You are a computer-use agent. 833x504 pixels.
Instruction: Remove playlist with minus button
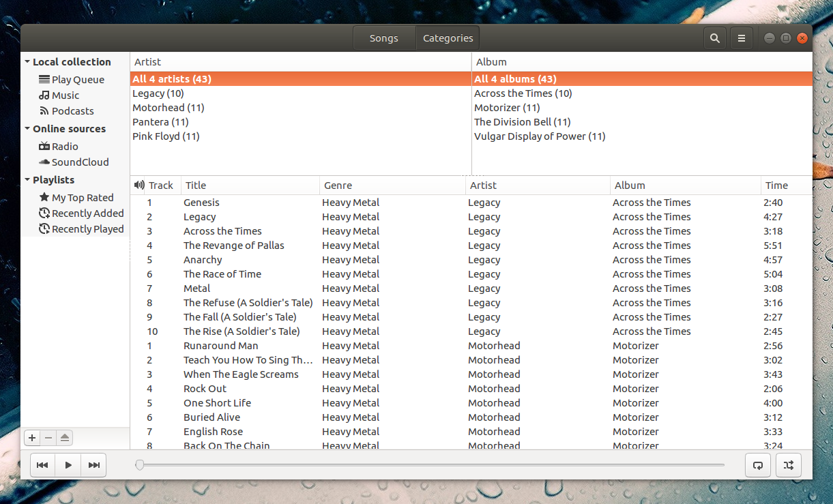(x=48, y=438)
